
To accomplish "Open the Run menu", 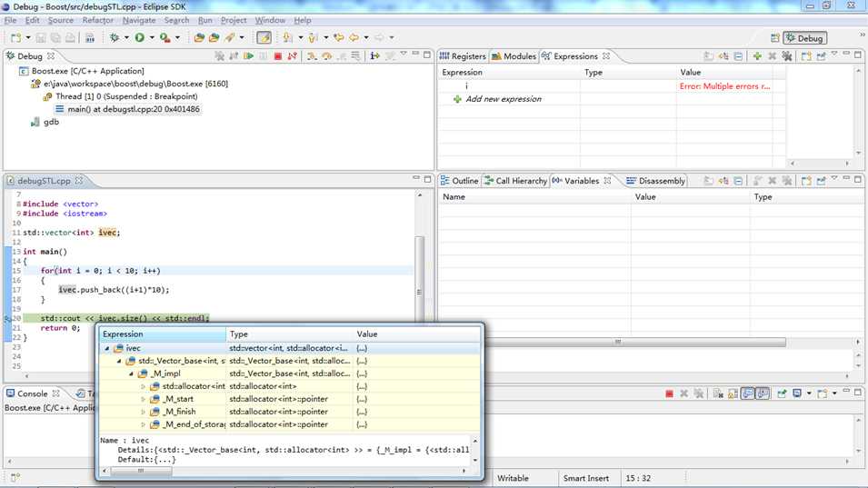I will (205, 20).
